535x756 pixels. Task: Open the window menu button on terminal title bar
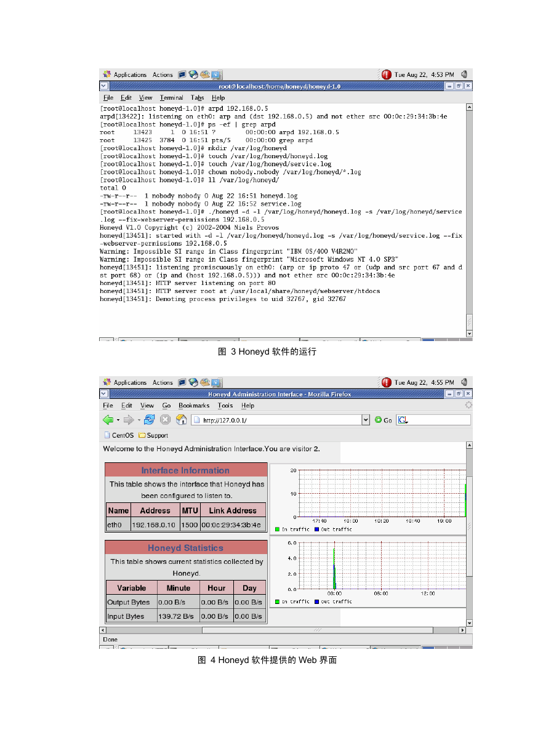pos(104,86)
